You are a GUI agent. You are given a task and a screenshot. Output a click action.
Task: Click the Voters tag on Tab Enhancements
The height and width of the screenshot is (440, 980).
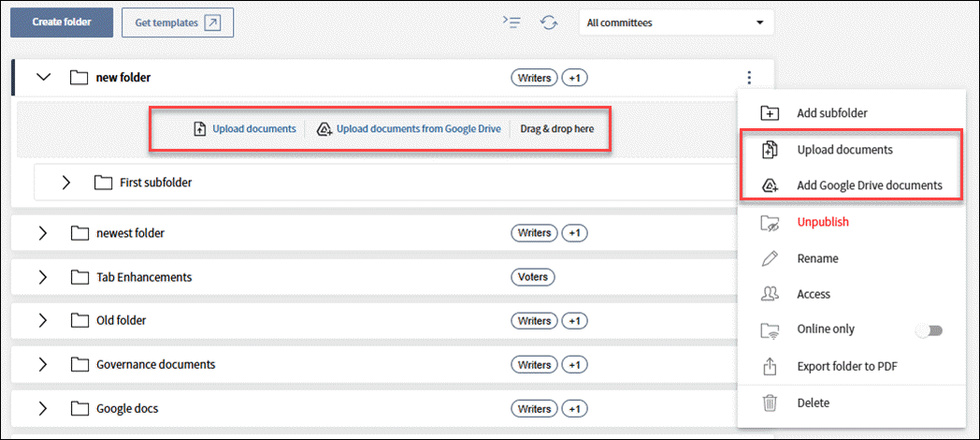pyautogui.click(x=533, y=277)
